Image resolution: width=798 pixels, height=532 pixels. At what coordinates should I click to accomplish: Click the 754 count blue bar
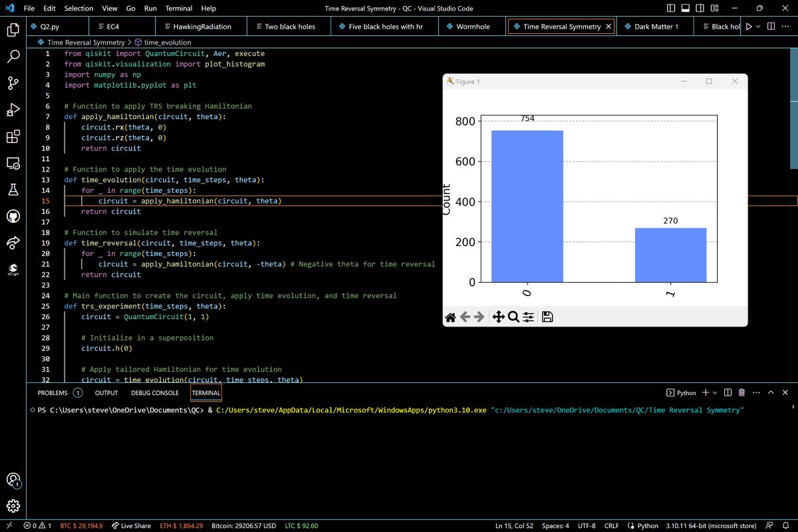527,206
